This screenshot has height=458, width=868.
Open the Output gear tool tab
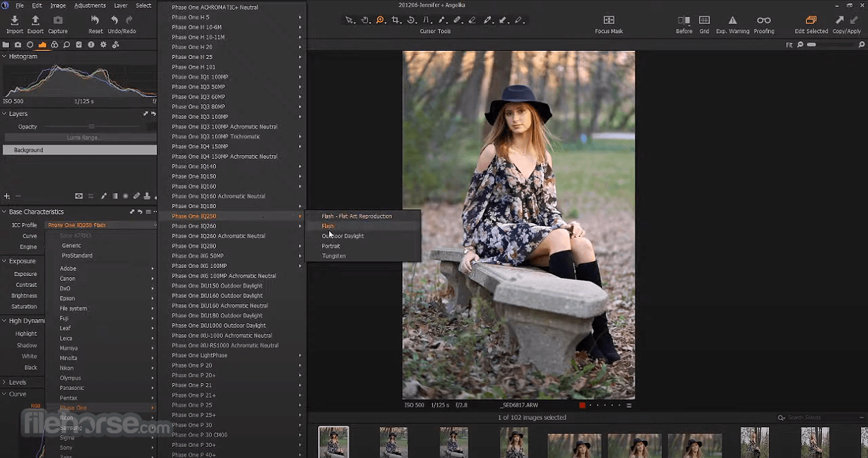point(103,45)
